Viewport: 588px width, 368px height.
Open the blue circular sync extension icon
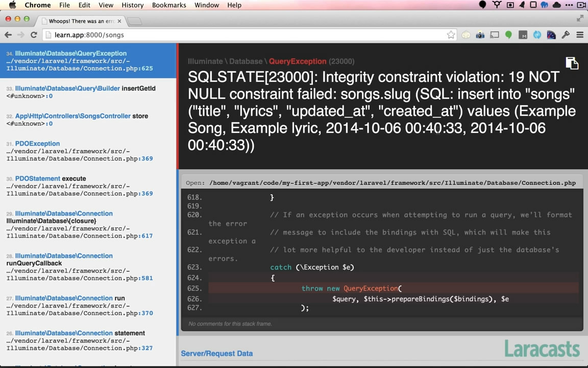537,35
